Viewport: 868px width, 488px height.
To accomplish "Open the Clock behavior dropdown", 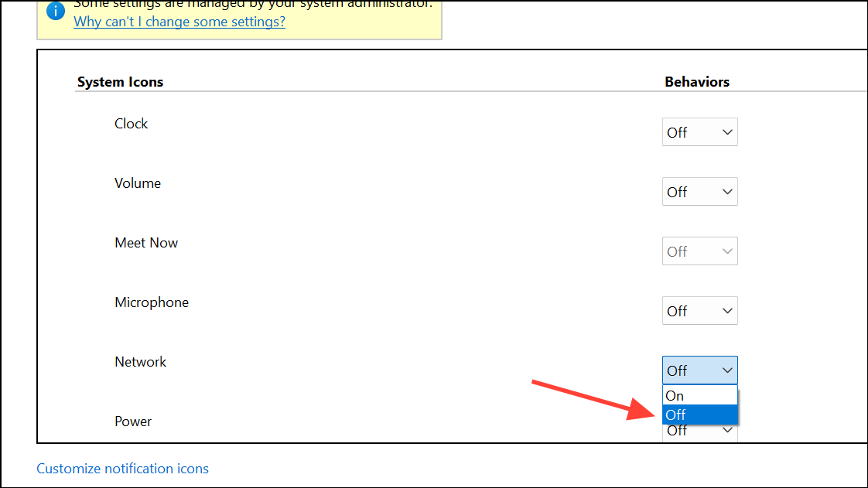I will [x=699, y=131].
